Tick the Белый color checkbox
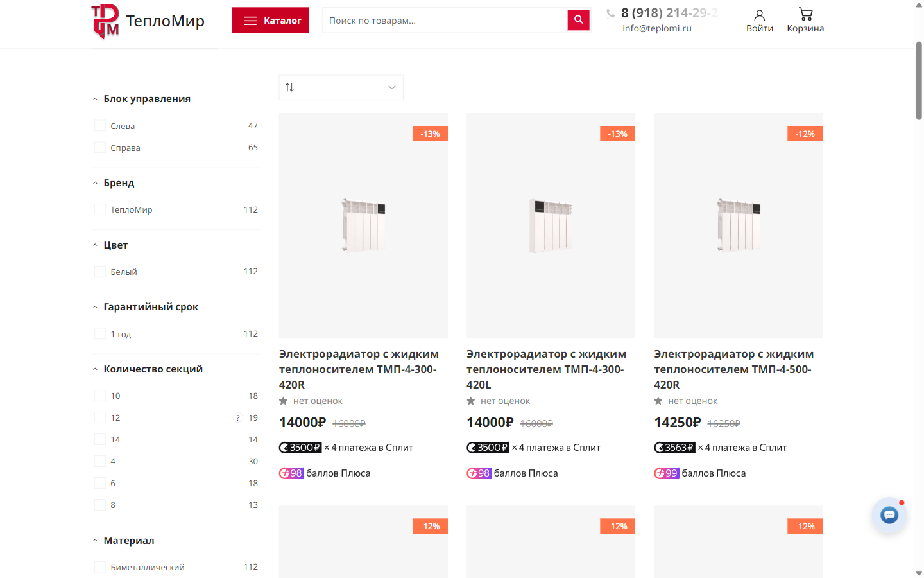Screen dimensions: 924x578 (100, 272)
